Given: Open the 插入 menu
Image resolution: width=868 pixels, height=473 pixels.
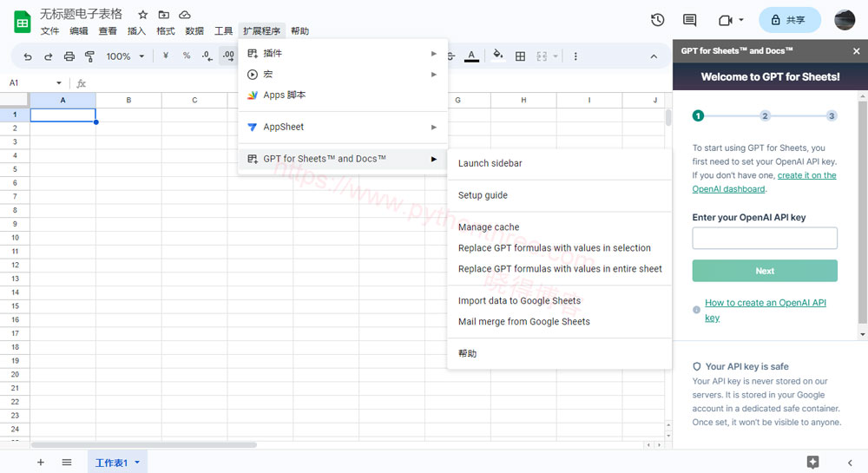Looking at the screenshot, I should pyautogui.click(x=136, y=31).
